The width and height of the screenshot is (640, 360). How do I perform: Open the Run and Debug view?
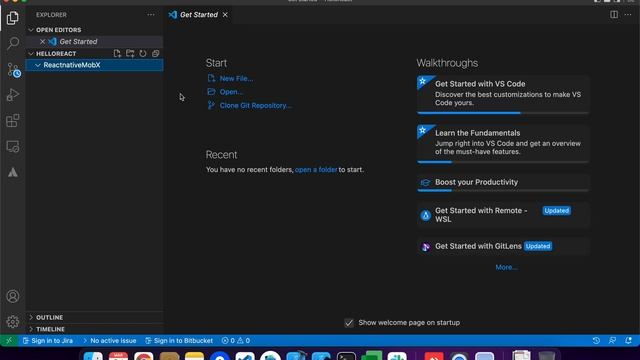point(13,95)
